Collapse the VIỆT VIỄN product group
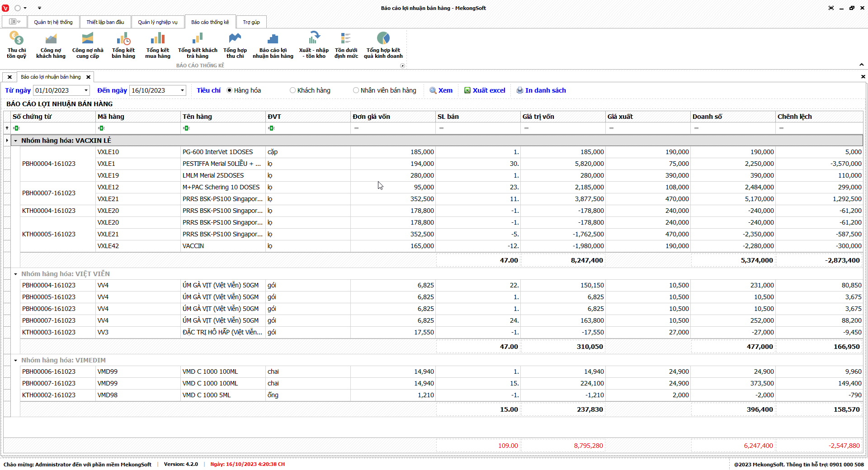Screen dimensions: 868x470 point(15,274)
